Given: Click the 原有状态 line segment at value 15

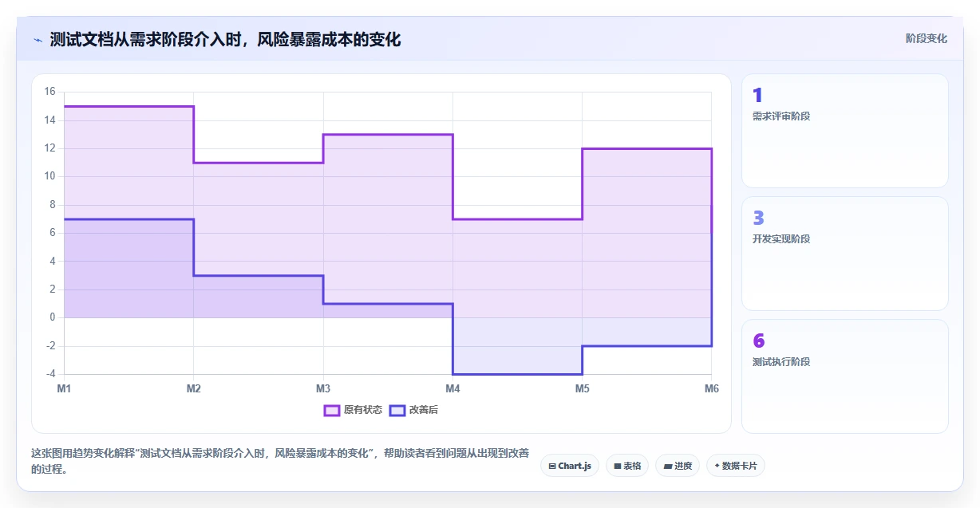Looking at the screenshot, I should coord(129,106).
